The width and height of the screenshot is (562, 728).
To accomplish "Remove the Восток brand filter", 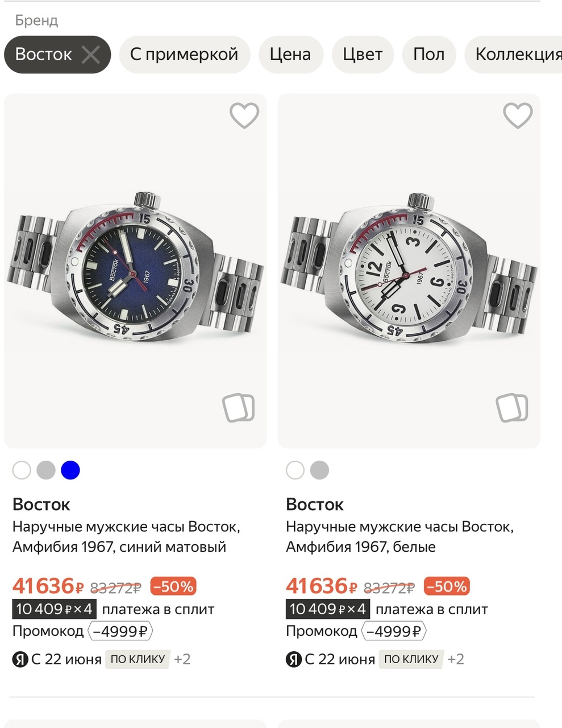I will [x=90, y=55].
